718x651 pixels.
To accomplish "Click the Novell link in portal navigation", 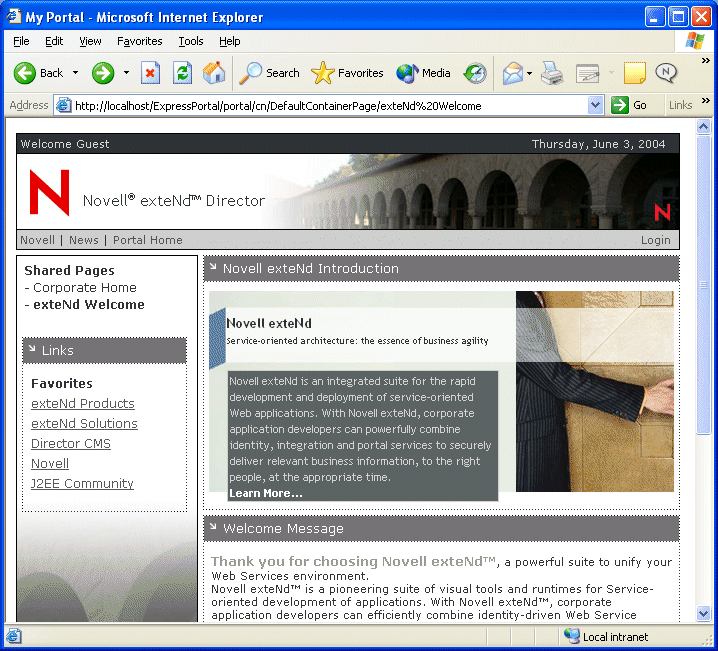I will (37, 240).
